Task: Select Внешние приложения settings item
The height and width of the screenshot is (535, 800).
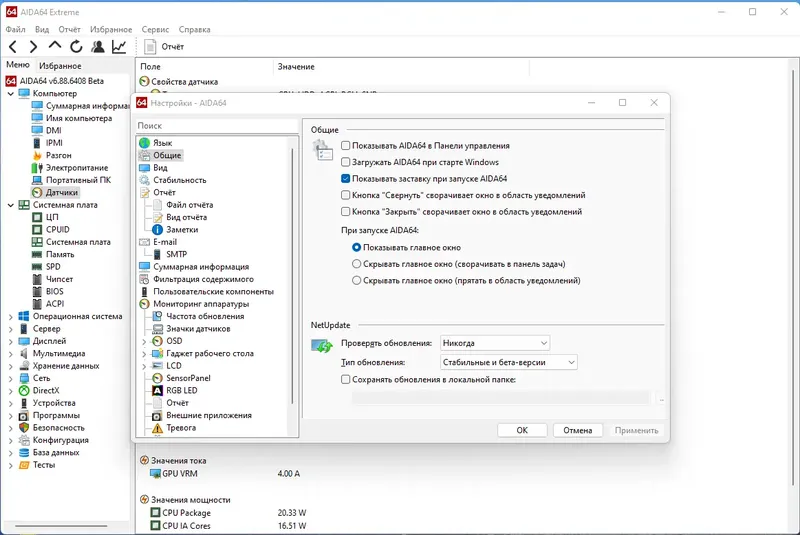Action: coord(209,415)
